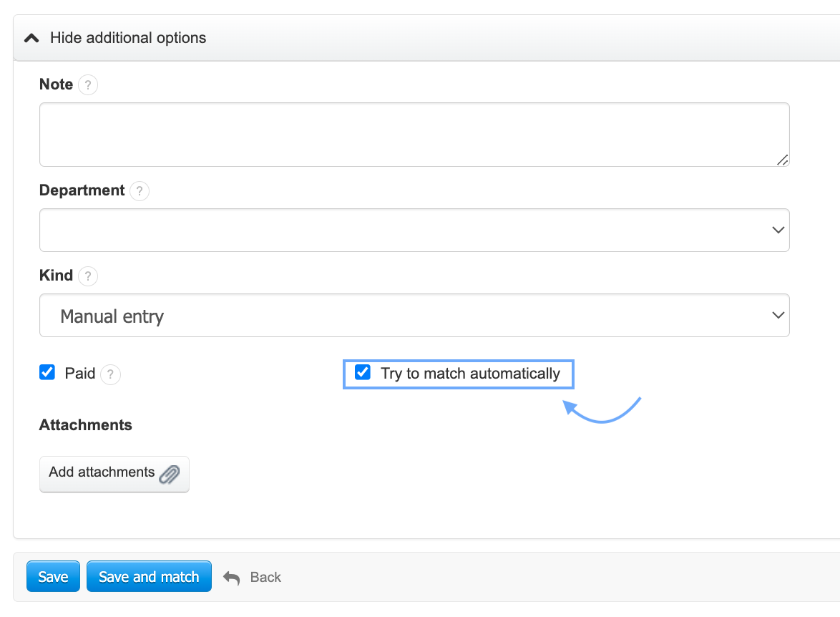Click the help icon next to Paid
Viewport: 840px width, 617px height.
click(110, 374)
